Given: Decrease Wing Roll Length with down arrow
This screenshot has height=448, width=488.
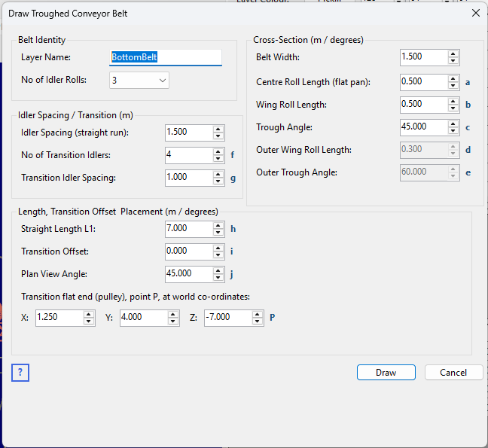Looking at the screenshot, I should click(x=453, y=108).
